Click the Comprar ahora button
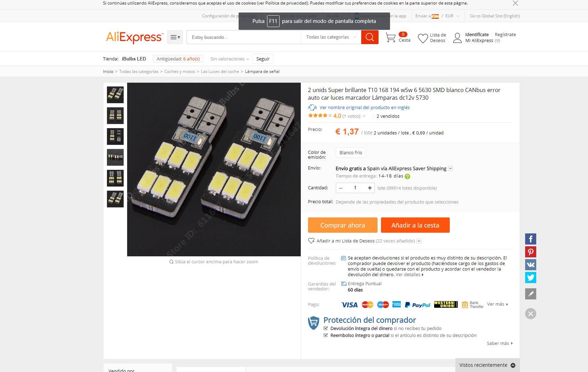This screenshot has width=588, height=372. coord(342,225)
